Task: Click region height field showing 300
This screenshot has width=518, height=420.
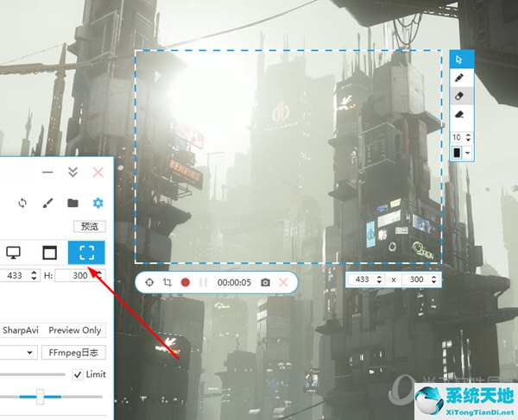Action: pyautogui.click(x=416, y=279)
